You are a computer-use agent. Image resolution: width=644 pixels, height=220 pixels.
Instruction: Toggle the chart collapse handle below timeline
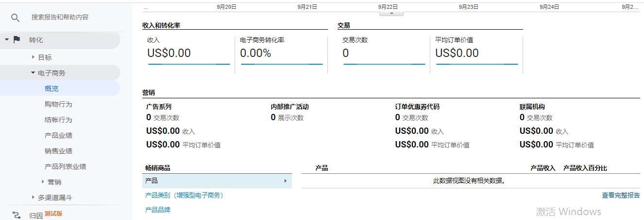click(393, 14)
